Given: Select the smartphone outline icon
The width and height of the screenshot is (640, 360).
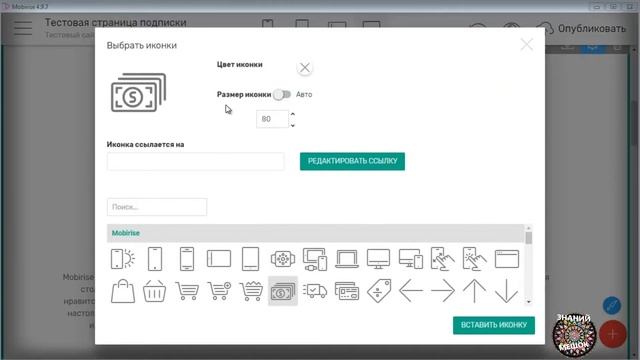Looking at the screenshot, I should (155, 259).
